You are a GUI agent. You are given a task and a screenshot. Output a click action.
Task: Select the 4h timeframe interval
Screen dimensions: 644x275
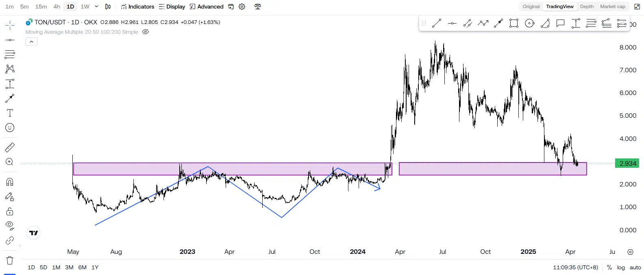pos(57,6)
